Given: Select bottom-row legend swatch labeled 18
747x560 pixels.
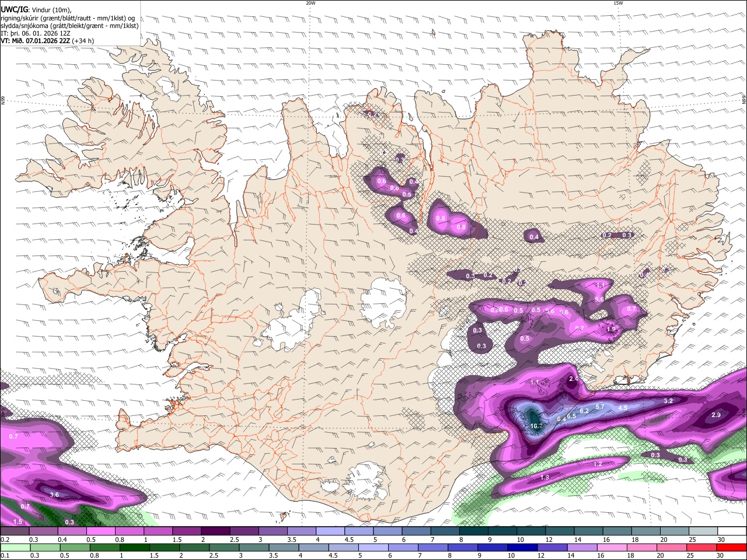Looking at the screenshot, I should pos(642,547).
